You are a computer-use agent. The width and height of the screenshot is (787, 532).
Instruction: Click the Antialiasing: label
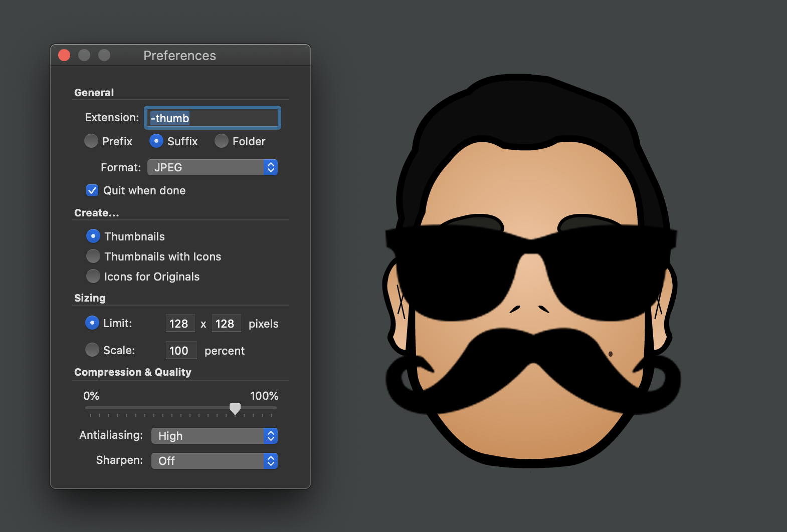(x=111, y=435)
